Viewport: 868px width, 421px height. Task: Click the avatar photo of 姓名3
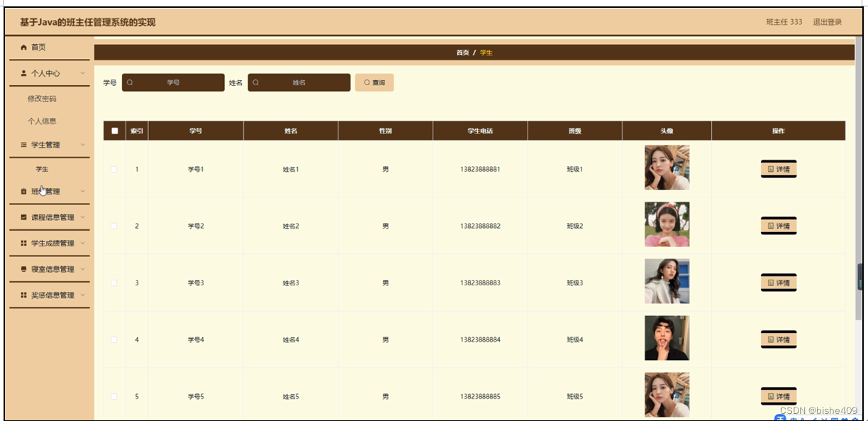point(667,281)
